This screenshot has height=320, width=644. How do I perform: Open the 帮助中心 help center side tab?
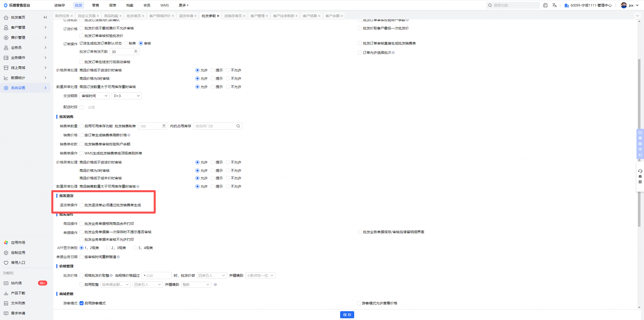tap(640, 144)
